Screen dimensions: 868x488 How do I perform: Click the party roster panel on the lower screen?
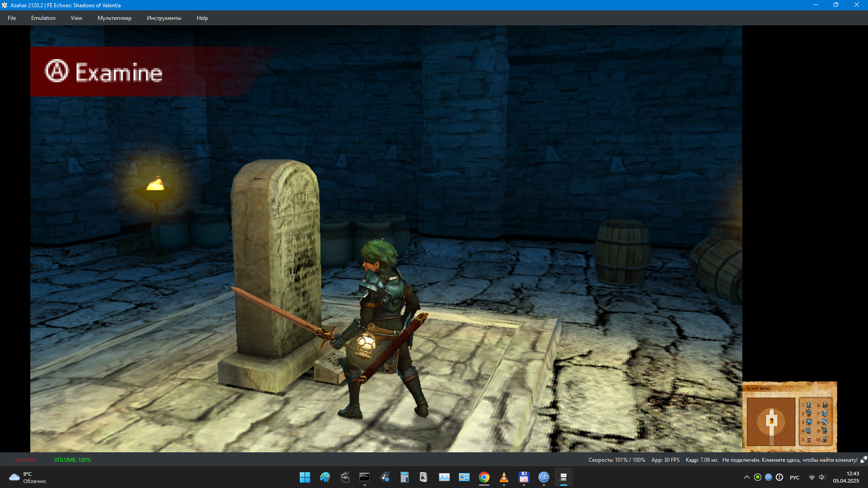(816, 422)
